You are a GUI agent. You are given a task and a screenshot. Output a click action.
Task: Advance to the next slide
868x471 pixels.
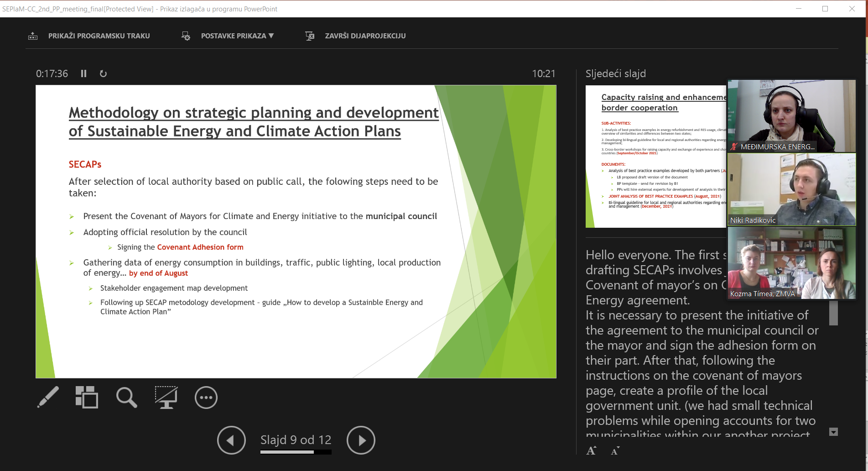pos(361,440)
